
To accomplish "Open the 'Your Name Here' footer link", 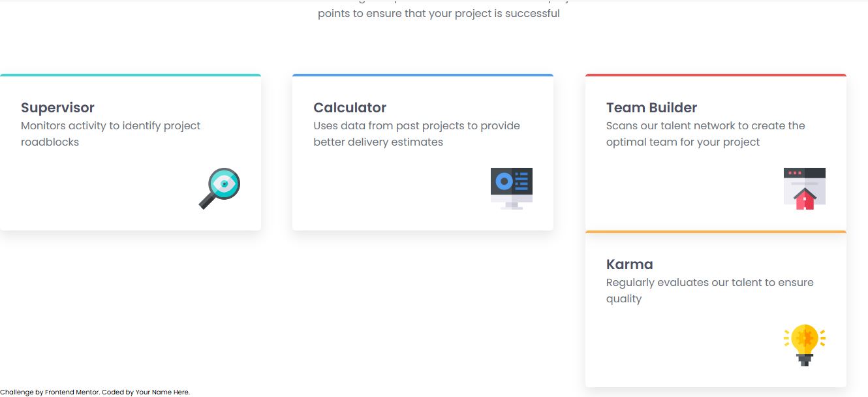I will (x=162, y=392).
